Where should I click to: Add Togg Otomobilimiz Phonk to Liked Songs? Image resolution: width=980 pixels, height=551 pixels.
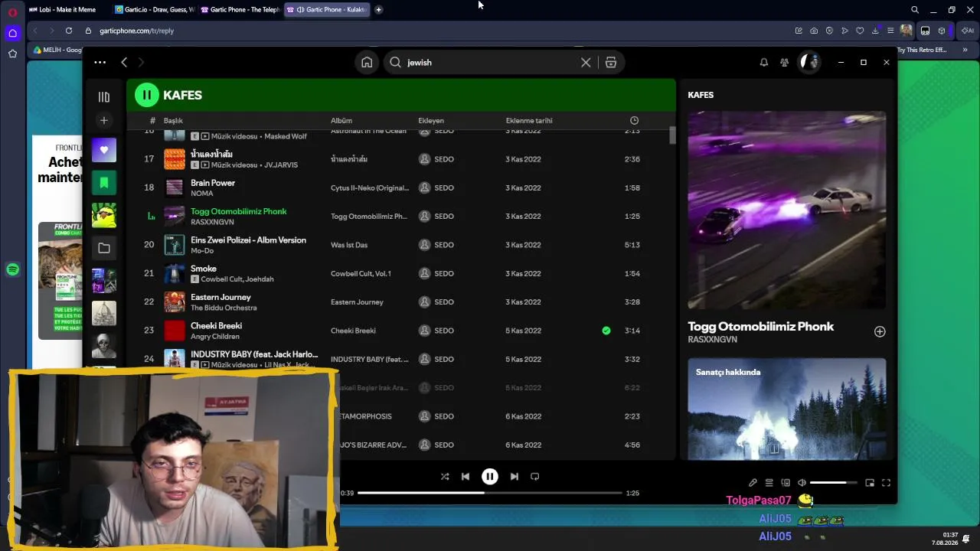coord(880,331)
